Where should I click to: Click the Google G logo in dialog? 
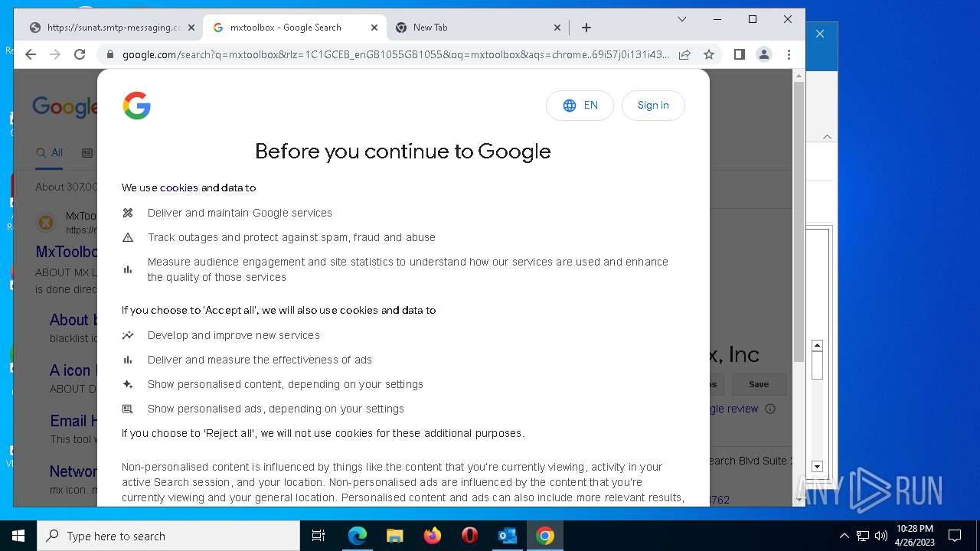pos(137,106)
